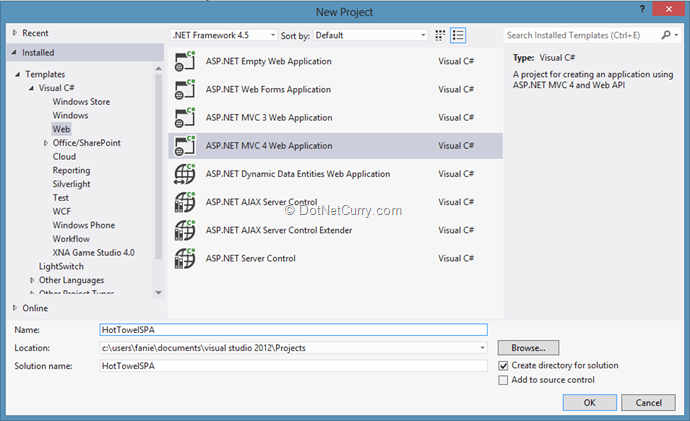Click the Browse... button
This screenshot has width=690, height=421.
coord(529,348)
